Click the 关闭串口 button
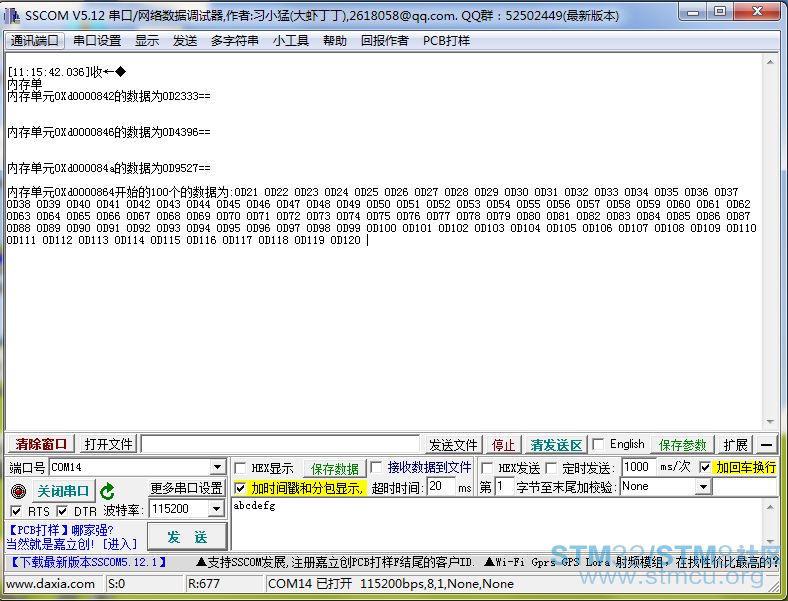 pos(63,491)
